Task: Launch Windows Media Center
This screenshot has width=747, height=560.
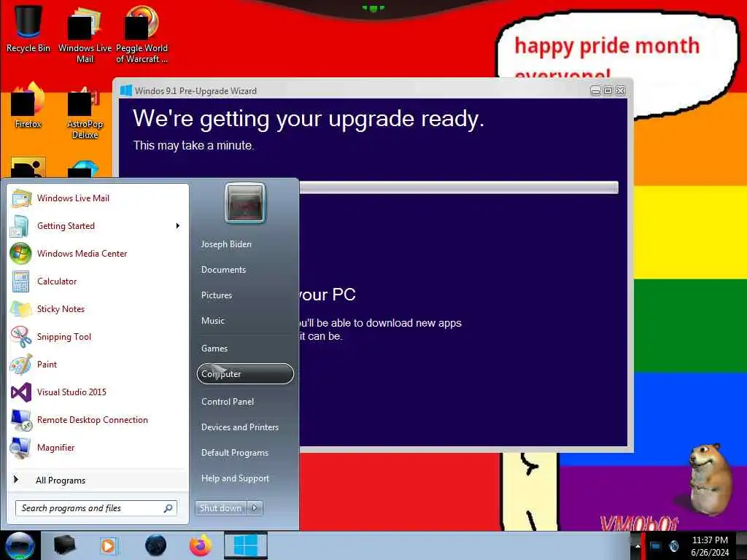Action: click(x=98, y=253)
